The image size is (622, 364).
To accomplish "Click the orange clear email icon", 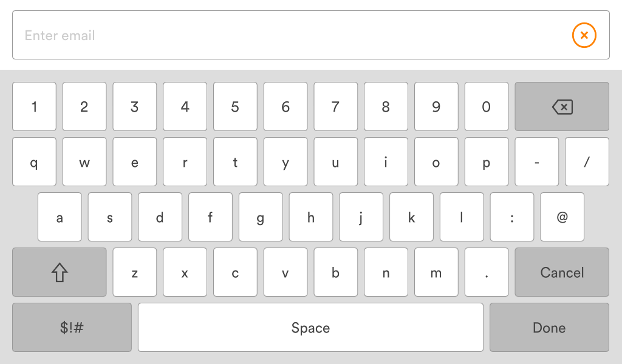I will pyautogui.click(x=584, y=36).
